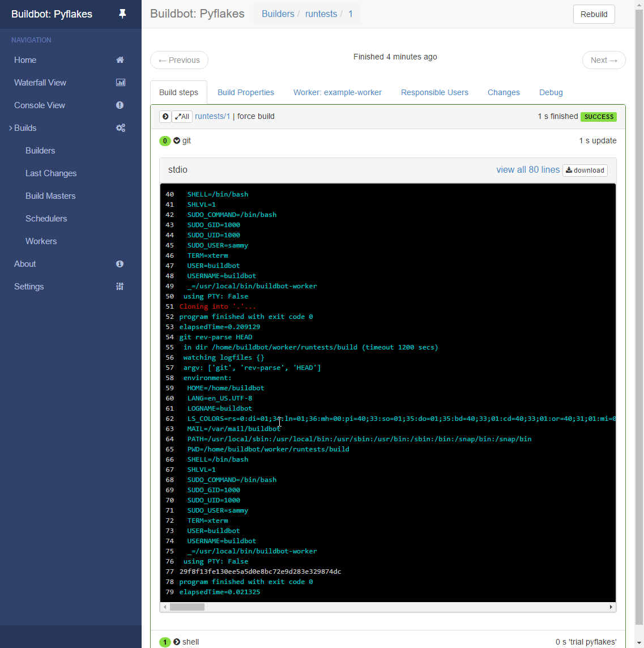Expand All build steps
This screenshot has width=644, height=648.
click(182, 117)
